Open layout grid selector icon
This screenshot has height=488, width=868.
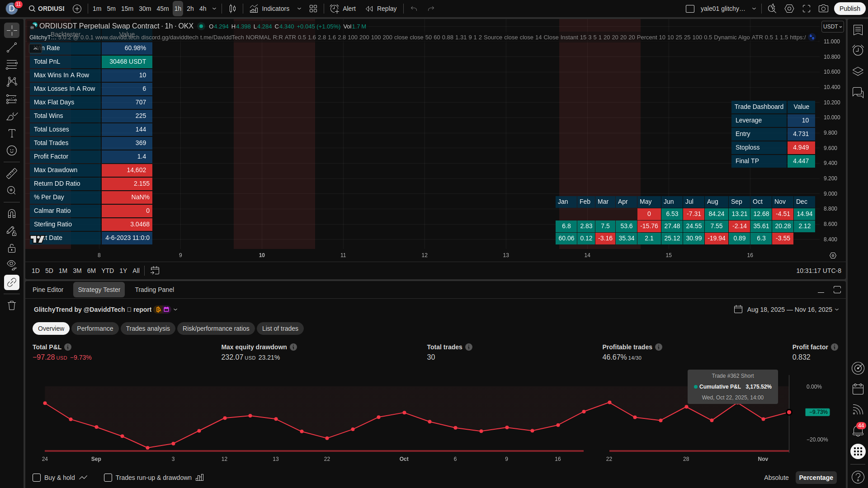coord(313,9)
